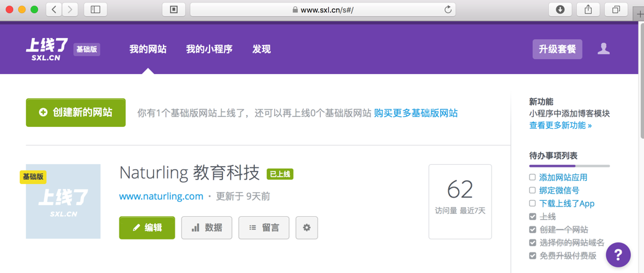Reload the page with refresh icon

tap(448, 9)
